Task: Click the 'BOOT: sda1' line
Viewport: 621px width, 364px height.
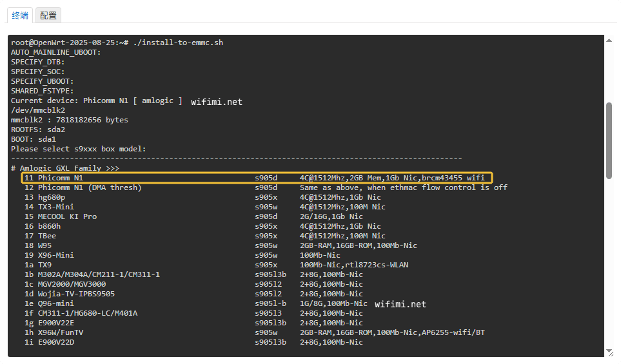Action: [34, 139]
